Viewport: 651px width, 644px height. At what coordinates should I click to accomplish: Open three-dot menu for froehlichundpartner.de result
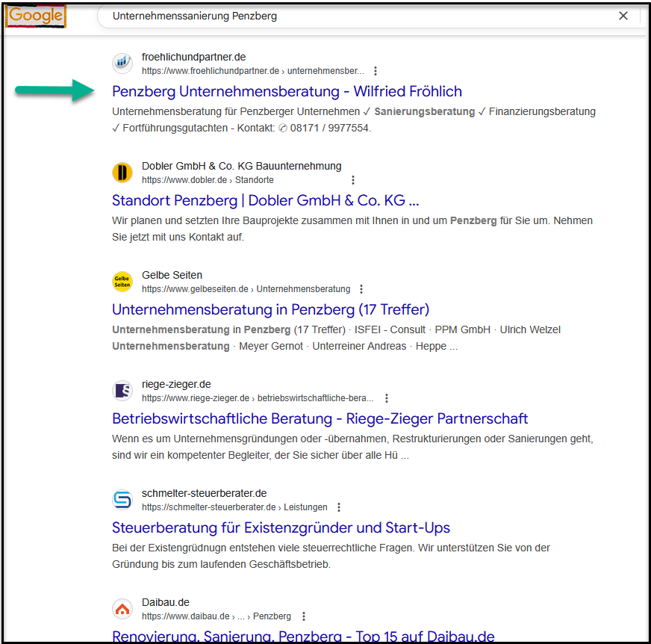click(x=376, y=71)
